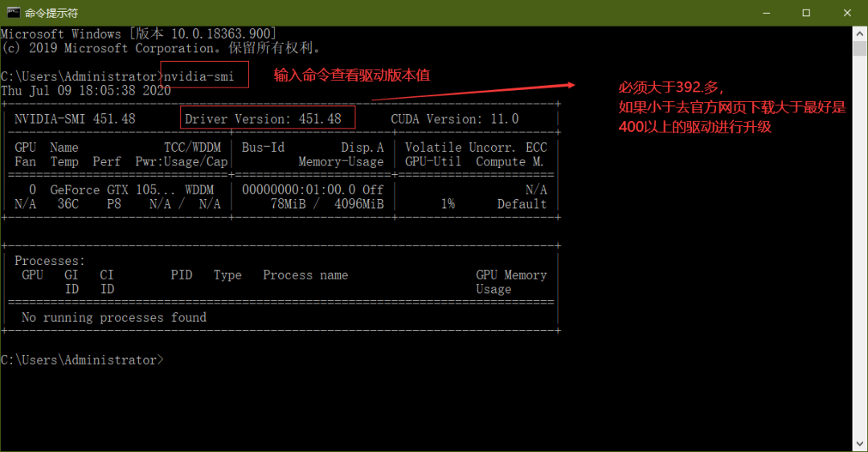Click the performance state P8
868x452 pixels.
[x=114, y=204]
